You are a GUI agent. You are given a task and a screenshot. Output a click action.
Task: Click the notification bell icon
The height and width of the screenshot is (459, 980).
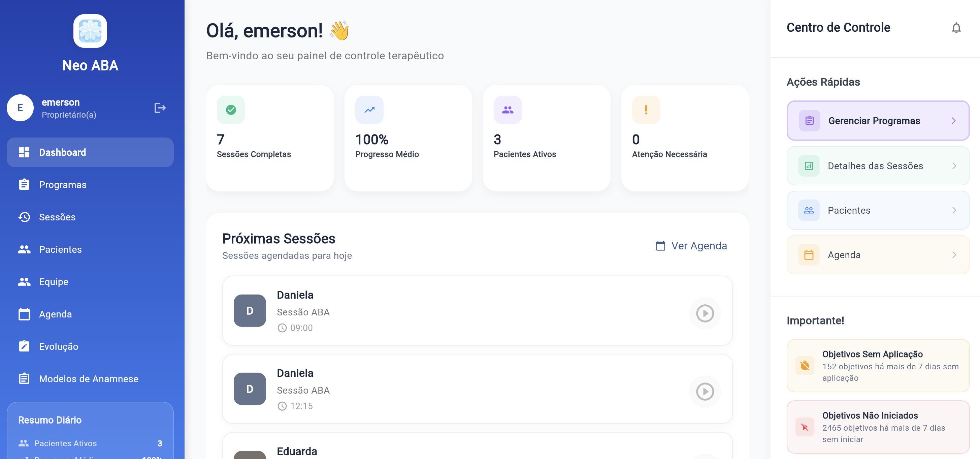(956, 28)
